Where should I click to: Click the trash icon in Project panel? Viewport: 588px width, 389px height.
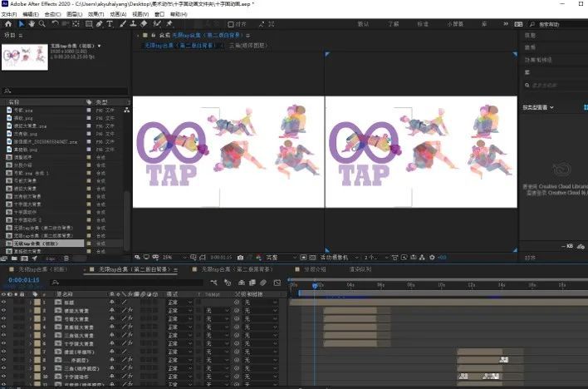tap(66, 259)
